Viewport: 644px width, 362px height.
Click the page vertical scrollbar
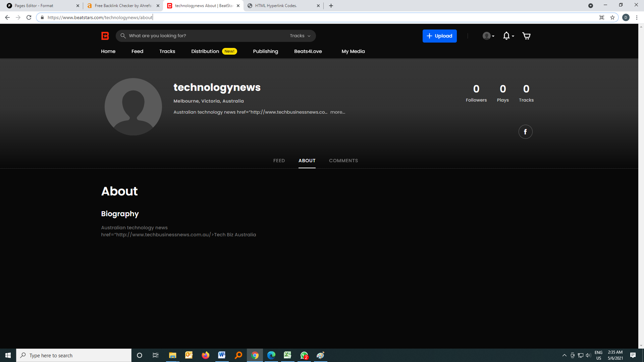[x=641, y=186]
